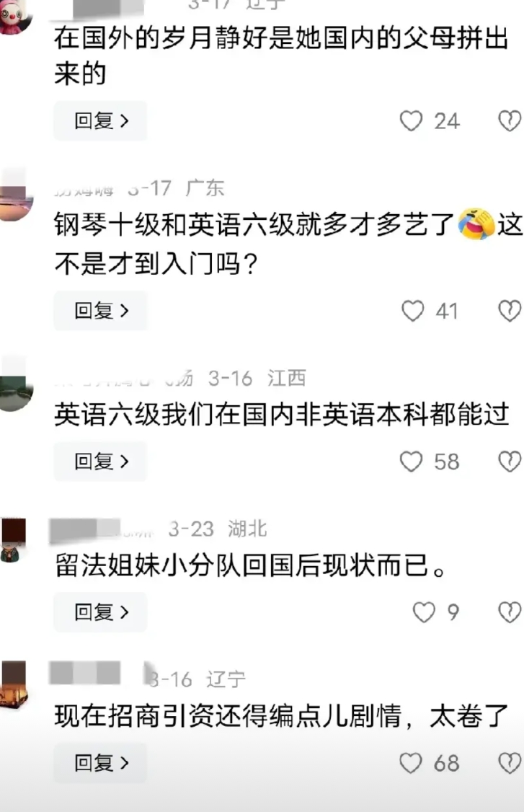View profile picture of 湖北 commenter
This screenshot has width=524, height=812.
[13, 539]
